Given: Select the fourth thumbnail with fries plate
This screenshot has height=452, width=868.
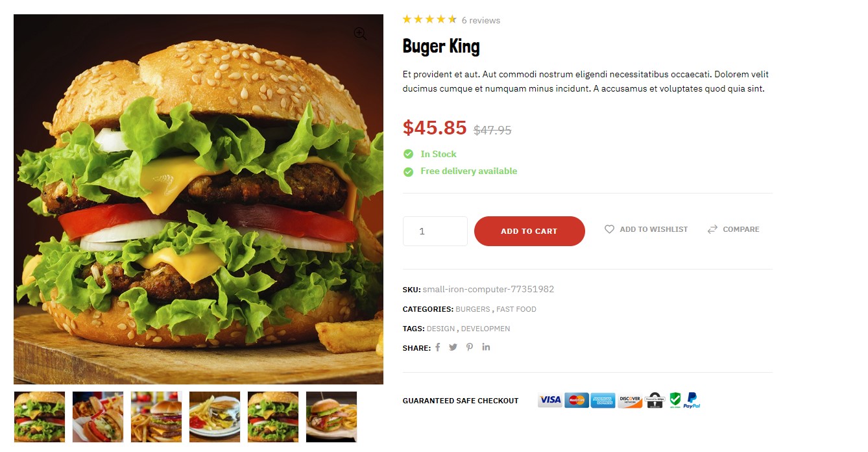Looking at the screenshot, I should click(215, 417).
